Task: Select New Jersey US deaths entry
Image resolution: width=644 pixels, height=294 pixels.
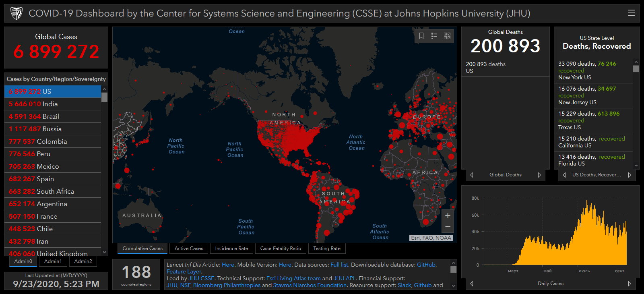Action: [x=593, y=95]
